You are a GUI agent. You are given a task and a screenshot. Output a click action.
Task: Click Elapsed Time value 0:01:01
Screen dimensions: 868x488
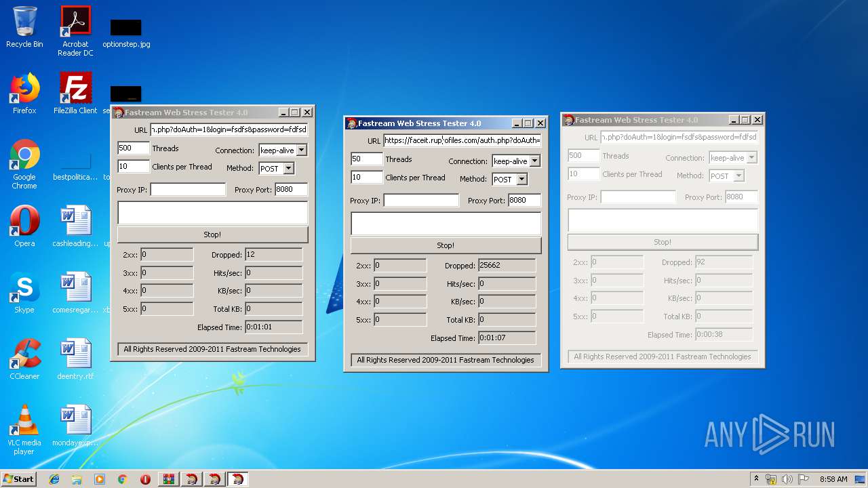tap(273, 327)
